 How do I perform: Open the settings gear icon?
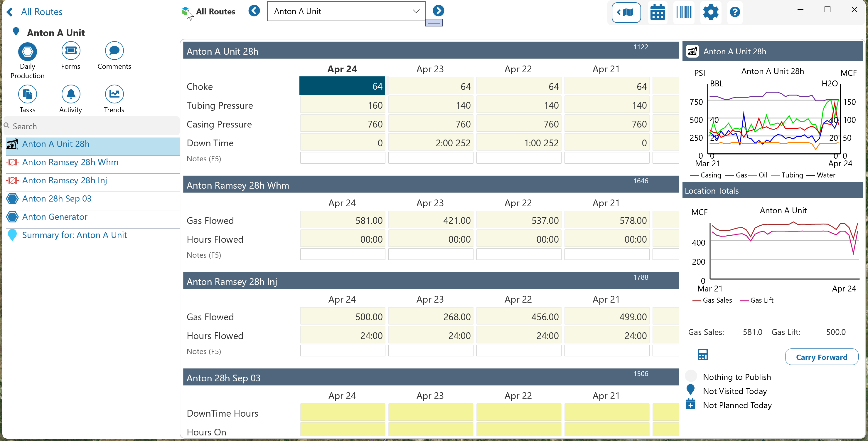(710, 12)
